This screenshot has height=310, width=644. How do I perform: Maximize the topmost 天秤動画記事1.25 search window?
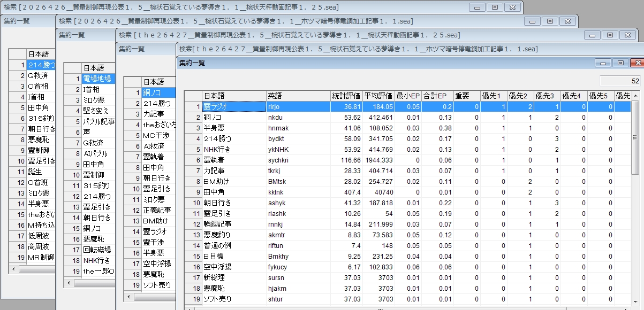pyautogui.click(x=494, y=7)
